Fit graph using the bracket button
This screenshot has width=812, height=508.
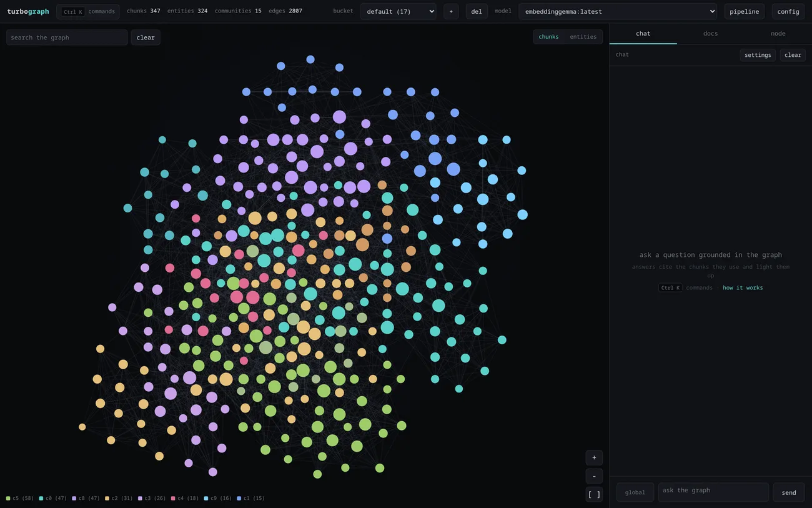tap(594, 494)
